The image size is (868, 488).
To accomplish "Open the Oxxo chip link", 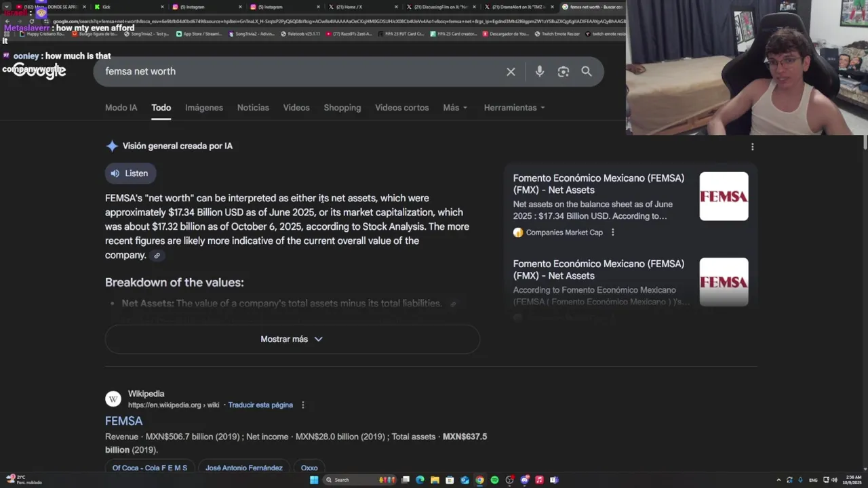I will click(x=309, y=468).
